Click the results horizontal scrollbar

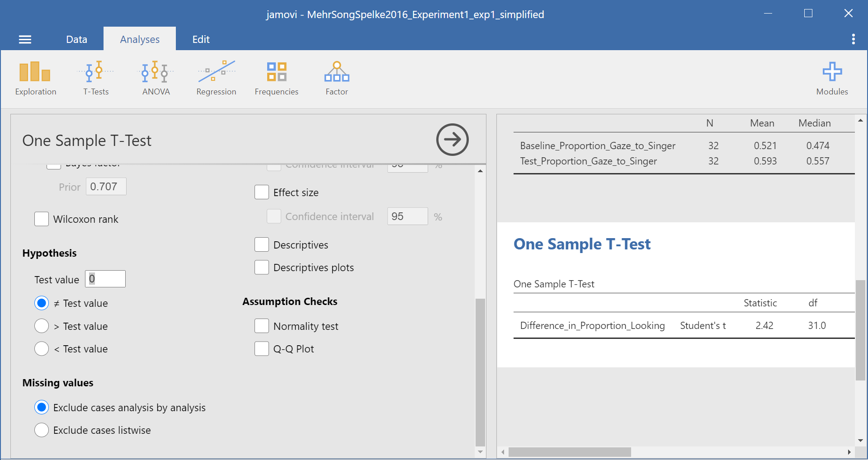tap(570, 452)
